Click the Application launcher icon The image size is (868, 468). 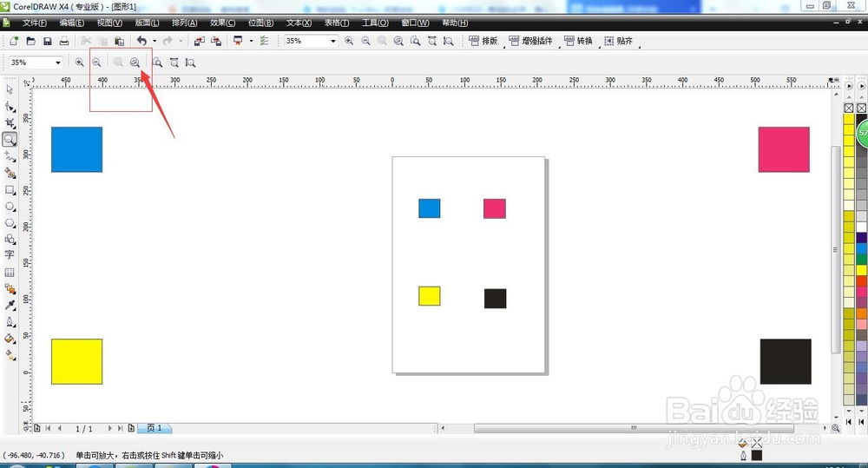coord(238,41)
